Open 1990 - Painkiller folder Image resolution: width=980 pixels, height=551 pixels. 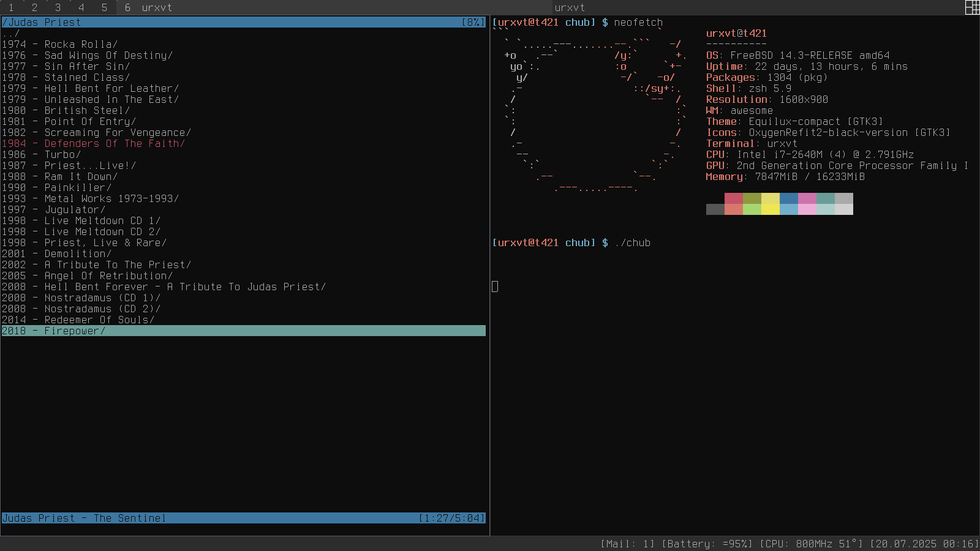[56, 187]
